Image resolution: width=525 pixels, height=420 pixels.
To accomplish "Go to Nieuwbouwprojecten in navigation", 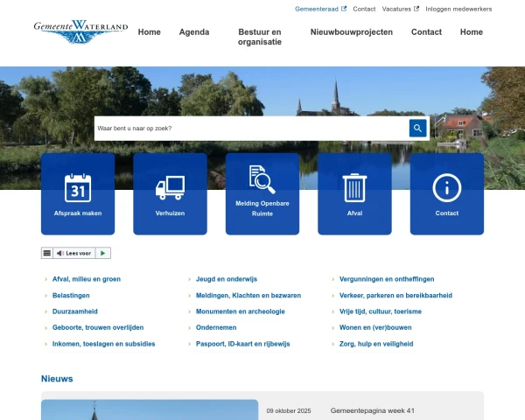I will (351, 32).
